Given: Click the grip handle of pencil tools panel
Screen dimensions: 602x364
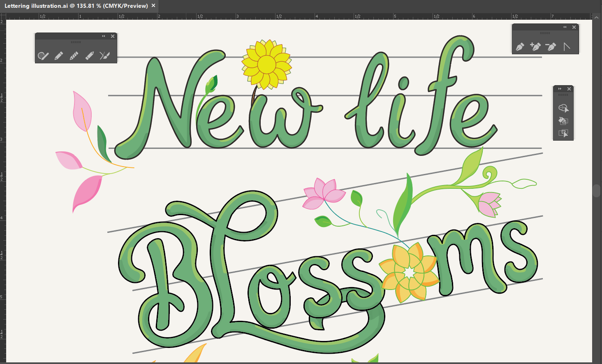Looking at the screenshot, I should (x=76, y=42).
